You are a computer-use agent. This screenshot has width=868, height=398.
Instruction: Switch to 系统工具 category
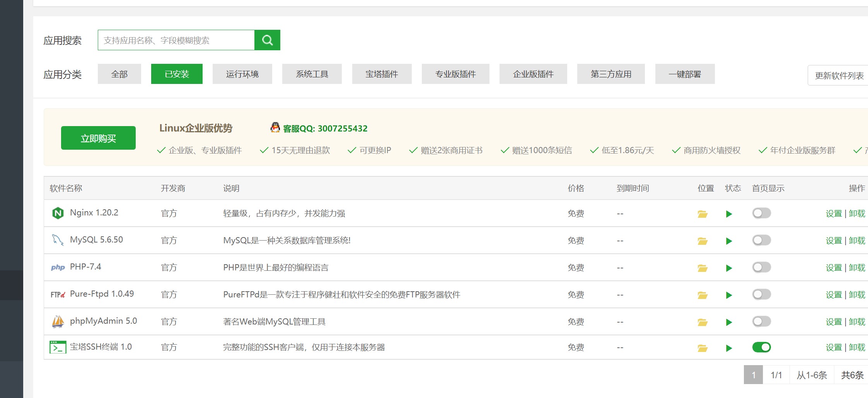coord(312,74)
